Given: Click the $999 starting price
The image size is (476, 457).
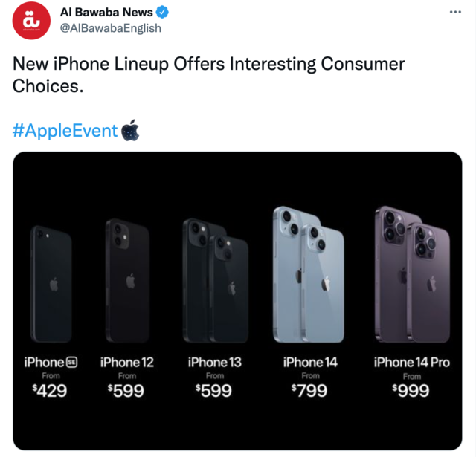Looking at the screenshot, I should pos(411,390).
